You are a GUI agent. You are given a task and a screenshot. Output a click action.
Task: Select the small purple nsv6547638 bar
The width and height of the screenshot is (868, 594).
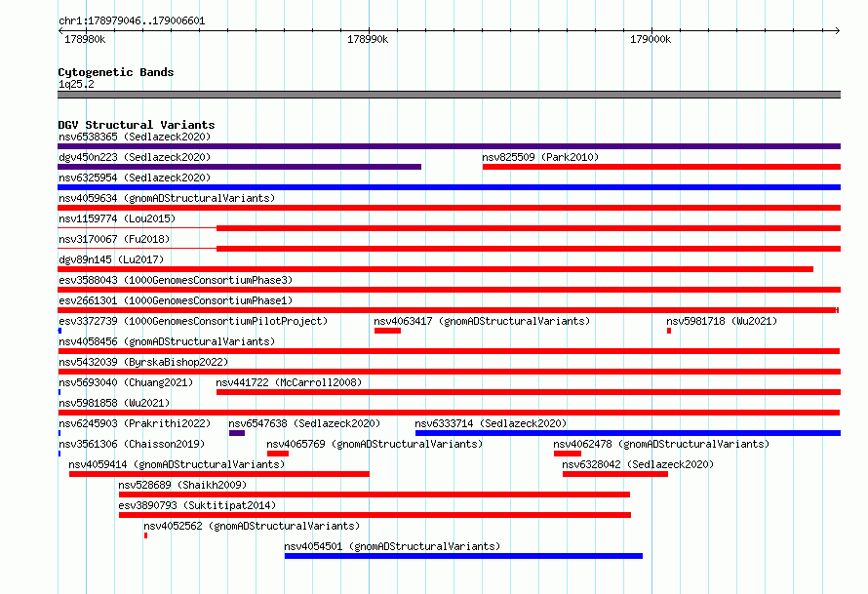(237, 433)
